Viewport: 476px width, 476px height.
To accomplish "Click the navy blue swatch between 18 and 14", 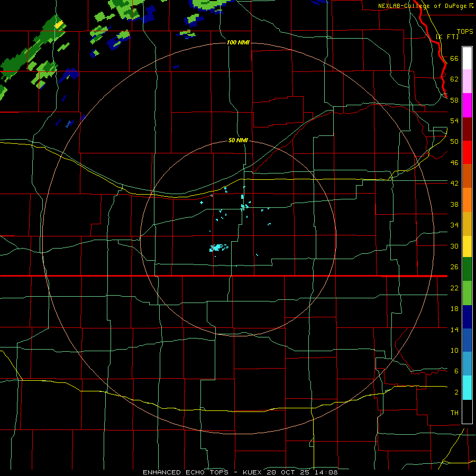I will point(467,317).
